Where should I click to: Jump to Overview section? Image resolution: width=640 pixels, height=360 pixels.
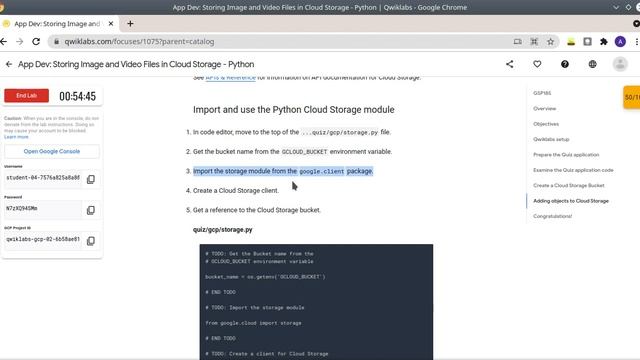coord(544,109)
